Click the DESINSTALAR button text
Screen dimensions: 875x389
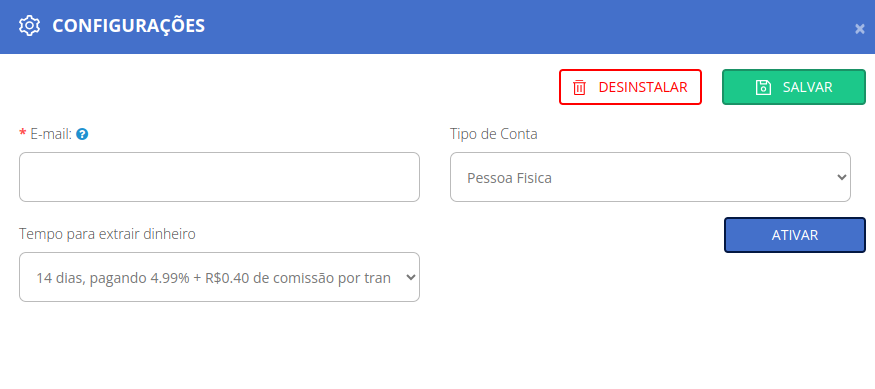[x=643, y=88]
